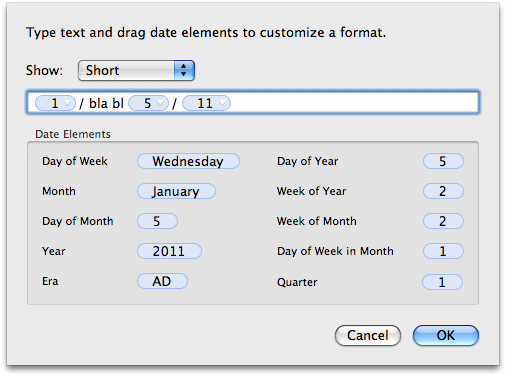The width and height of the screenshot is (506, 376).
Task: Select the AD era element
Action: (162, 281)
